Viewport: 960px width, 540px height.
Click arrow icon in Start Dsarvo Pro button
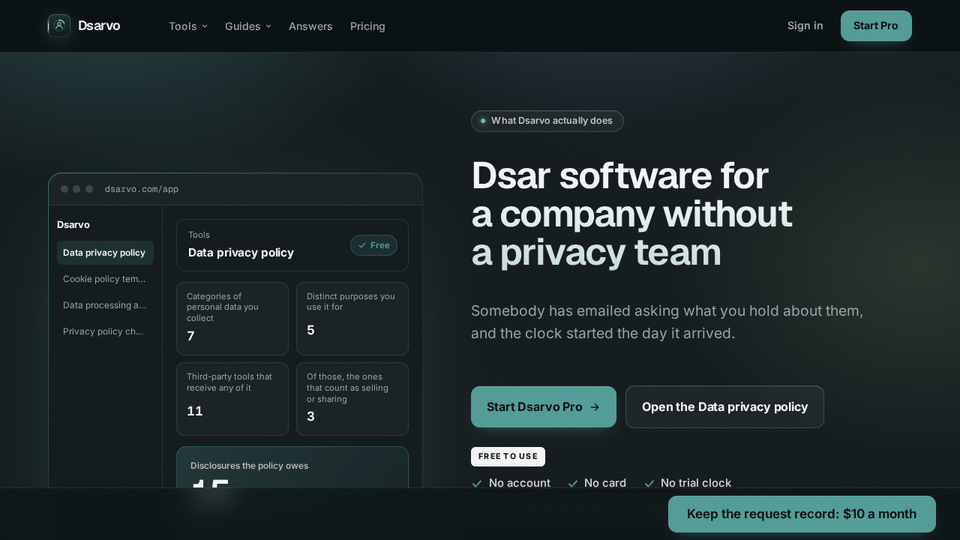594,407
